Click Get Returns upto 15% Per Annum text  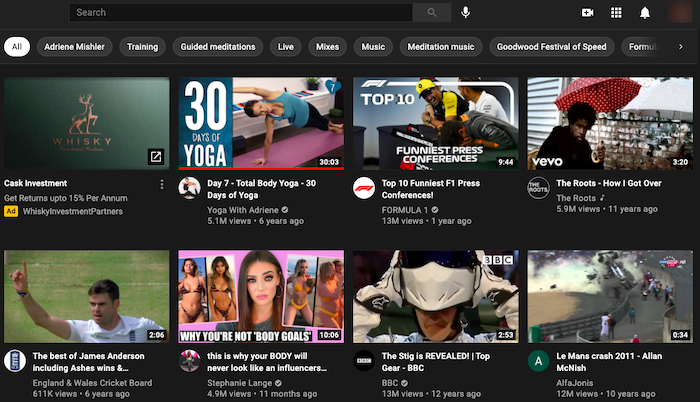pyautogui.click(x=66, y=198)
